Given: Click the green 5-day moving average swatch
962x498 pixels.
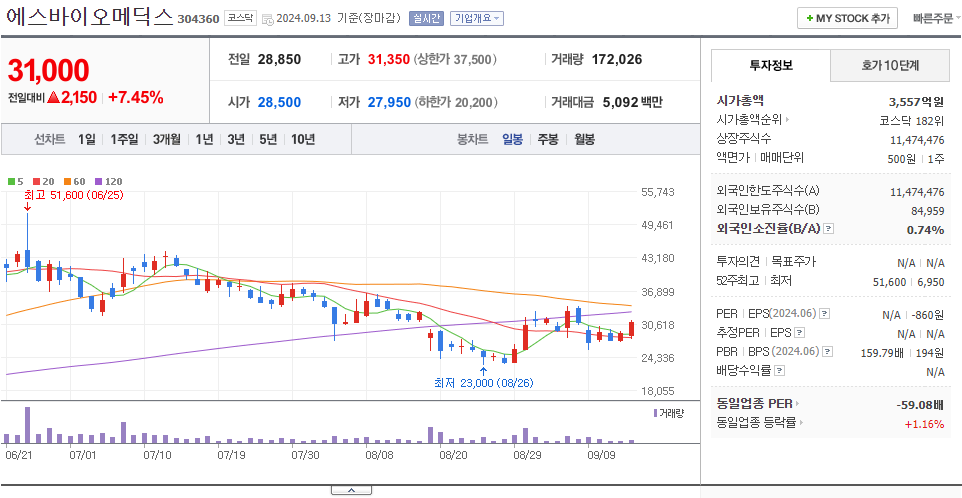Looking at the screenshot, I should pos(11,182).
